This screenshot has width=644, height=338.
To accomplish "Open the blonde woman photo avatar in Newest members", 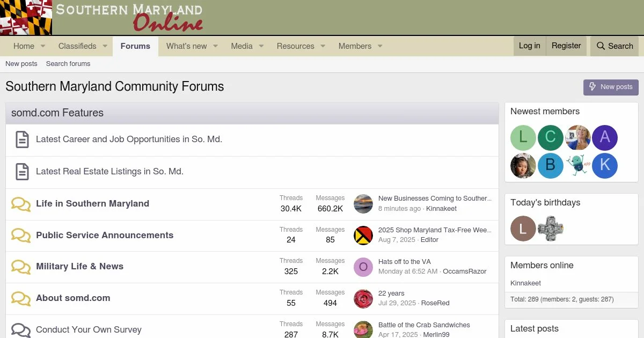I will click(x=578, y=138).
